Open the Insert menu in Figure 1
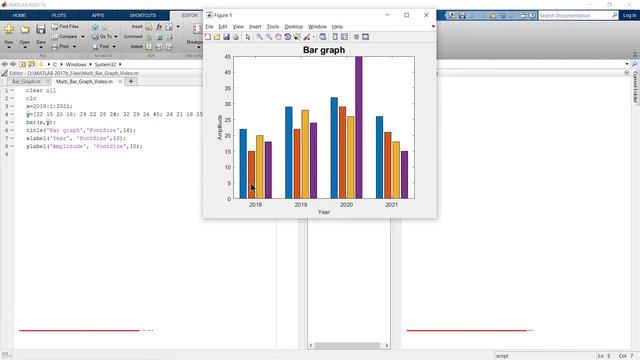 [255, 27]
